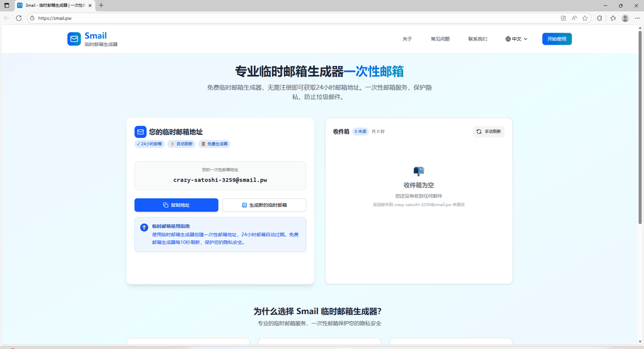The width and height of the screenshot is (644, 349).
Task: Click the 复制地址 button
Action: 176,205
